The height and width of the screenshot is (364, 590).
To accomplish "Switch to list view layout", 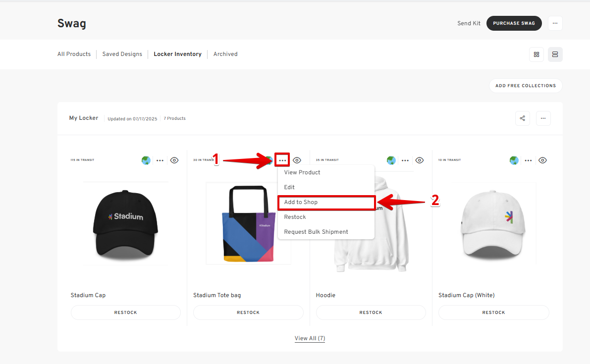I will pos(555,54).
